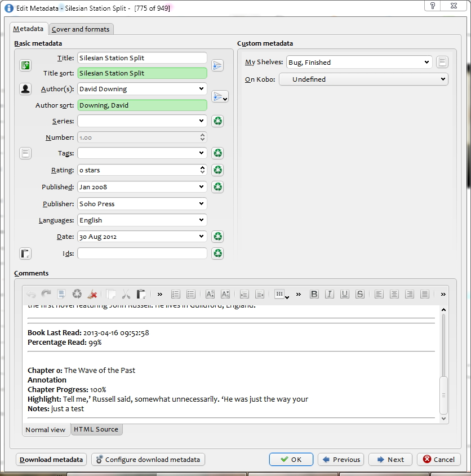Open the Languages dropdown

[x=201, y=220]
